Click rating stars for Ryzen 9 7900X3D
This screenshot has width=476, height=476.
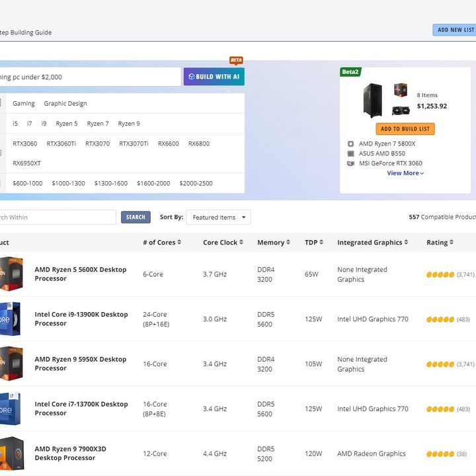[440, 454]
